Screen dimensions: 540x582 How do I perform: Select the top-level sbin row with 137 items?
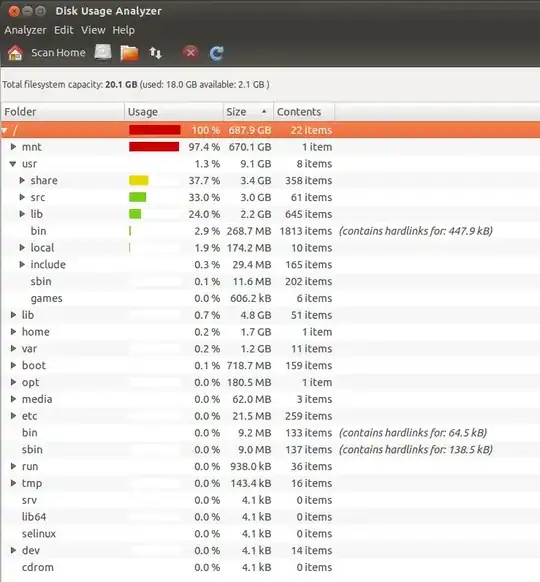pos(270,449)
